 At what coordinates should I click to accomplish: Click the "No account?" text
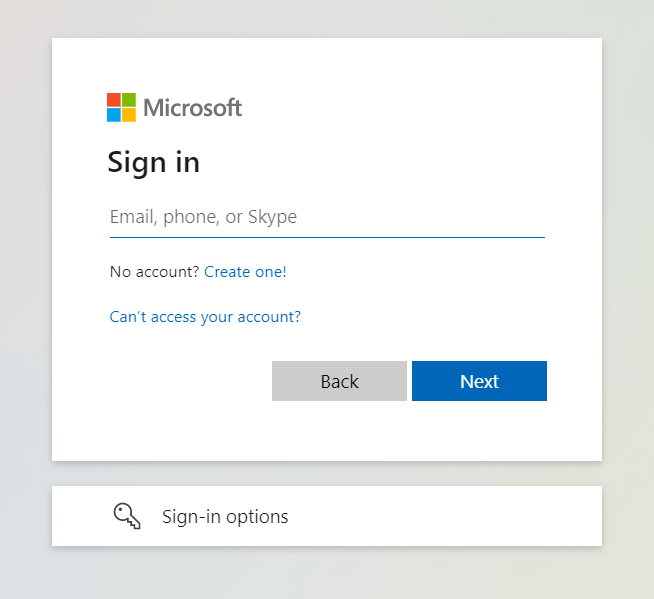tap(154, 271)
